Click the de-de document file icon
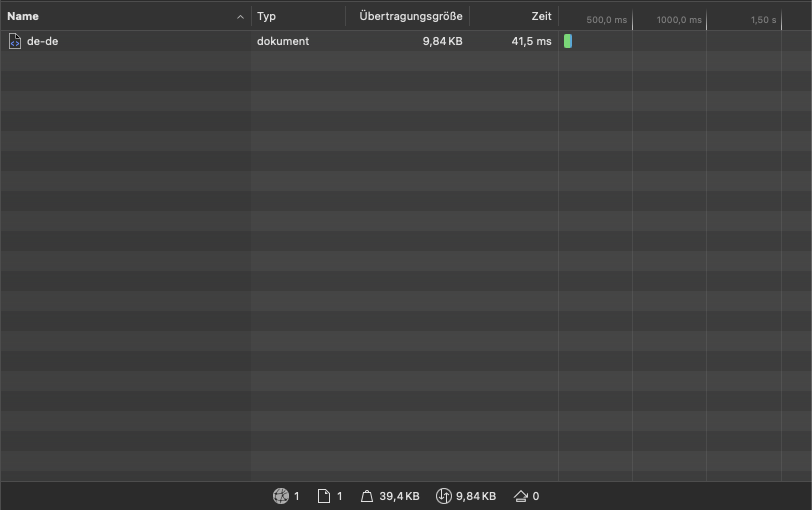The width and height of the screenshot is (812, 510). pyautogui.click(x=15, y=41)
